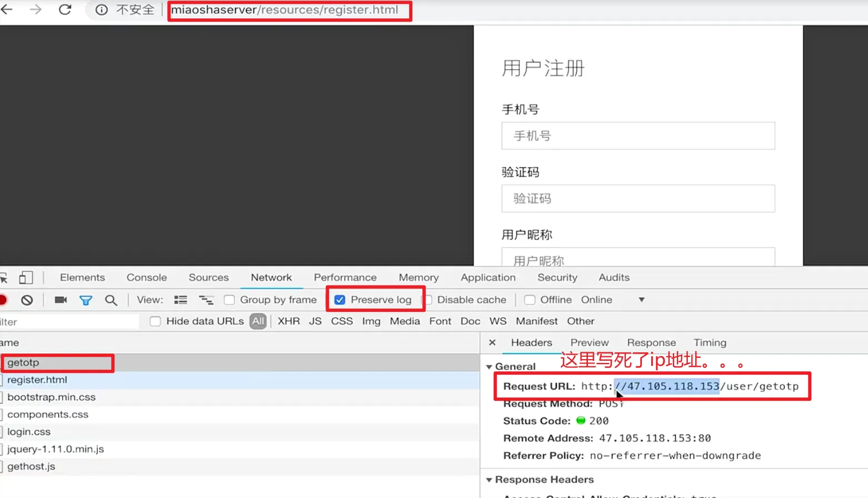Screen dimensions: 868x498
Task: Switch to request Preview tab
Action: 590,342
